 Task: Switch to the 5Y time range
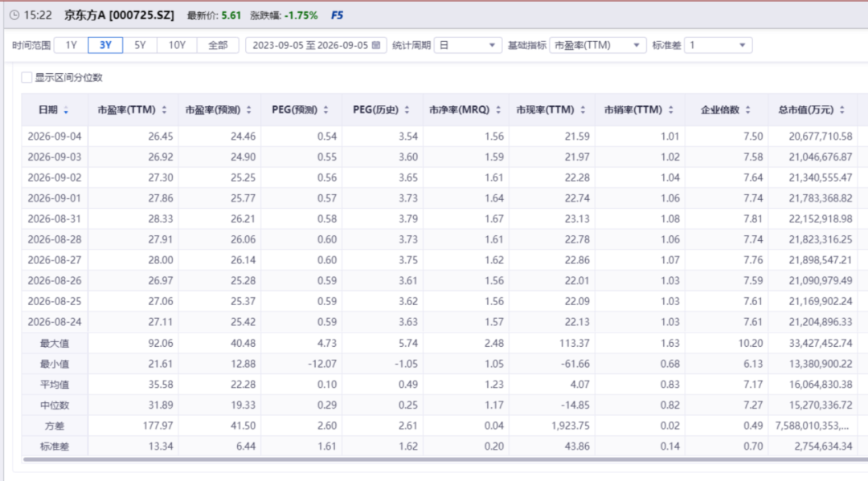140,45
